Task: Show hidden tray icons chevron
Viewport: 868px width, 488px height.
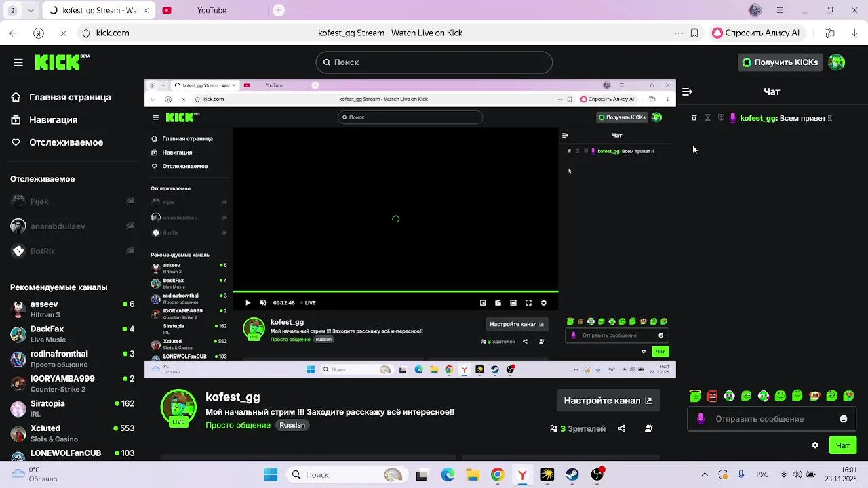Action: point(705,474)
